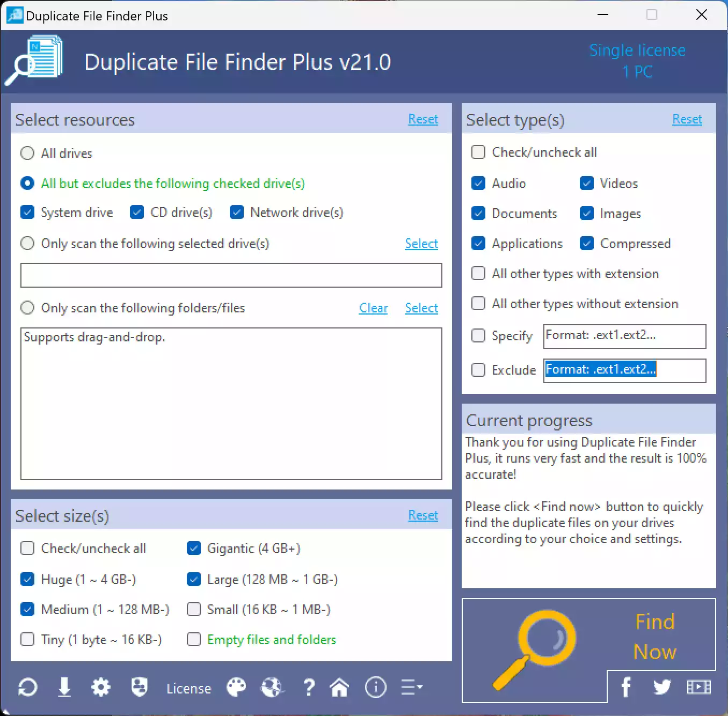Click the Exclude format input field
Viewport: 728px width, 716px height.
[625, 371]
